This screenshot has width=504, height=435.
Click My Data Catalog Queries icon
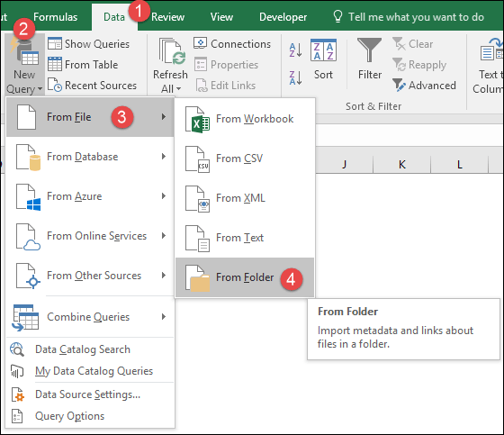point(17,371)
